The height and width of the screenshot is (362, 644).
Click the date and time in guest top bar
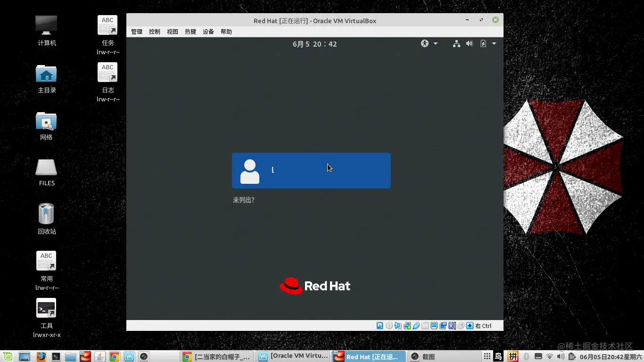point(315,44)
